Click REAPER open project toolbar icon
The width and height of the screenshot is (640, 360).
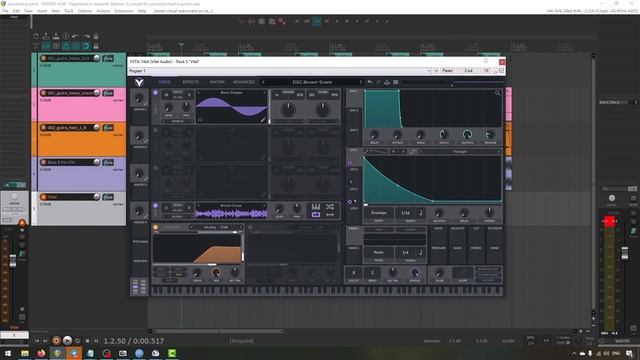click(46, 36)
